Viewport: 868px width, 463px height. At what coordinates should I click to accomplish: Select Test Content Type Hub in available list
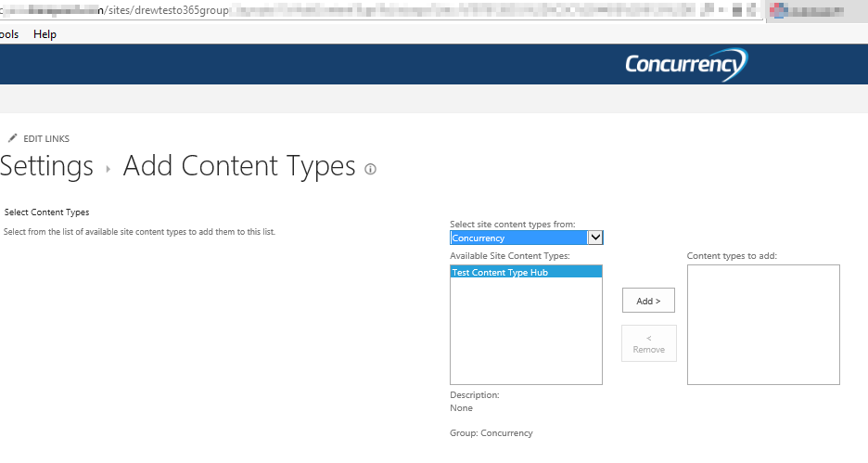click(x=526, y=272)
